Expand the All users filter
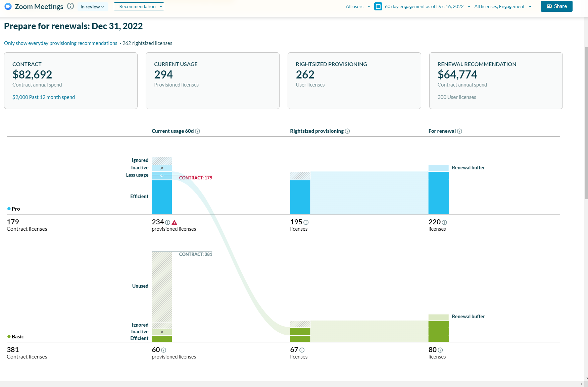This screenshot has width=588, height=387. (358, 6)
